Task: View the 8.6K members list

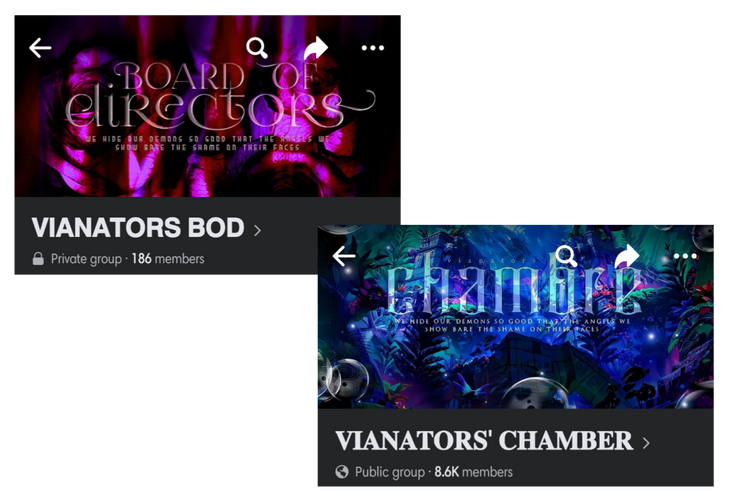Action: (474, 472)
